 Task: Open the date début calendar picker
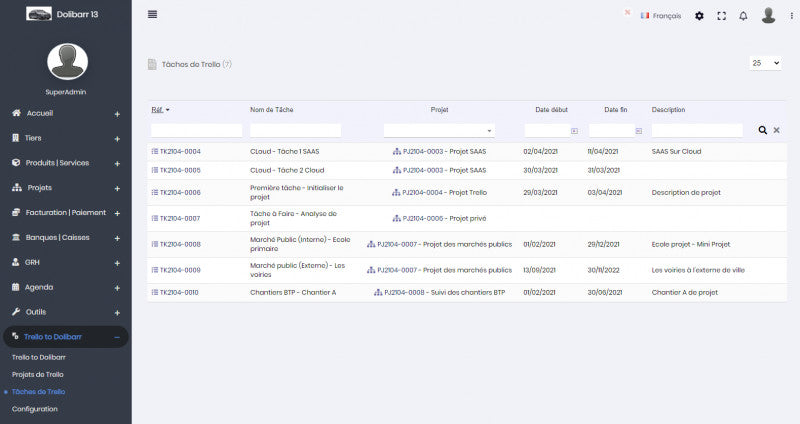pos(574,131)
